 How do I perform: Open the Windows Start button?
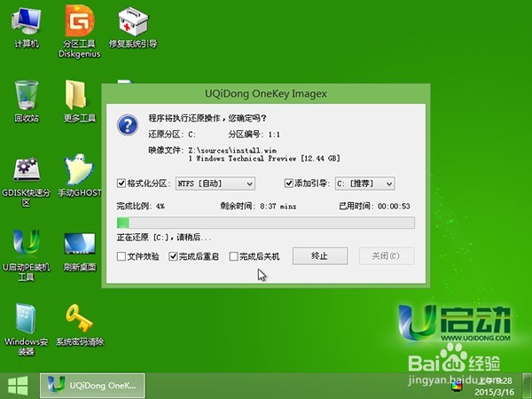[x=18, y=386]
